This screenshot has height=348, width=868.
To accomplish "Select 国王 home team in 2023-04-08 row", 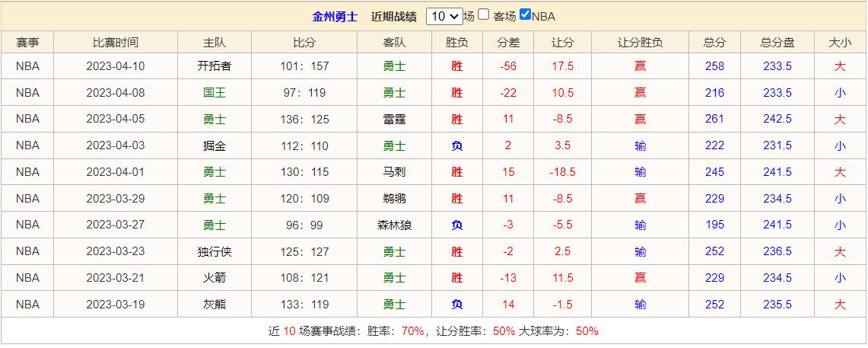I will [x=215, y=93].
